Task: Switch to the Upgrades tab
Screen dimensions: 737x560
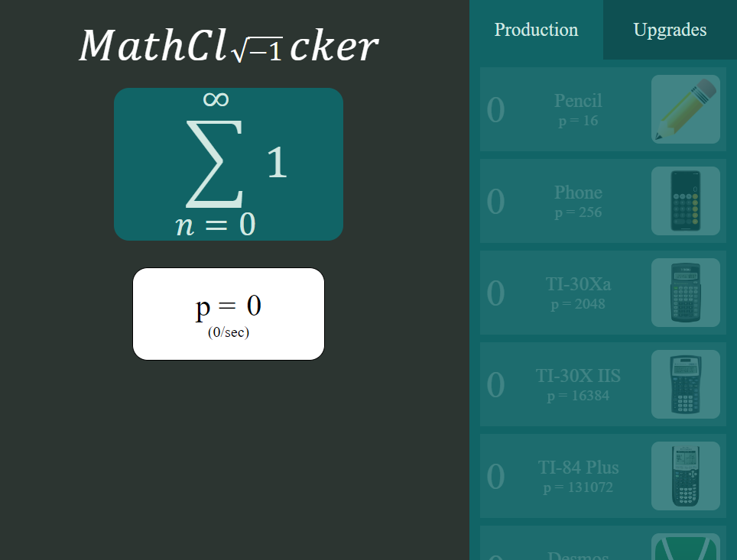Action: coord(670,30)
